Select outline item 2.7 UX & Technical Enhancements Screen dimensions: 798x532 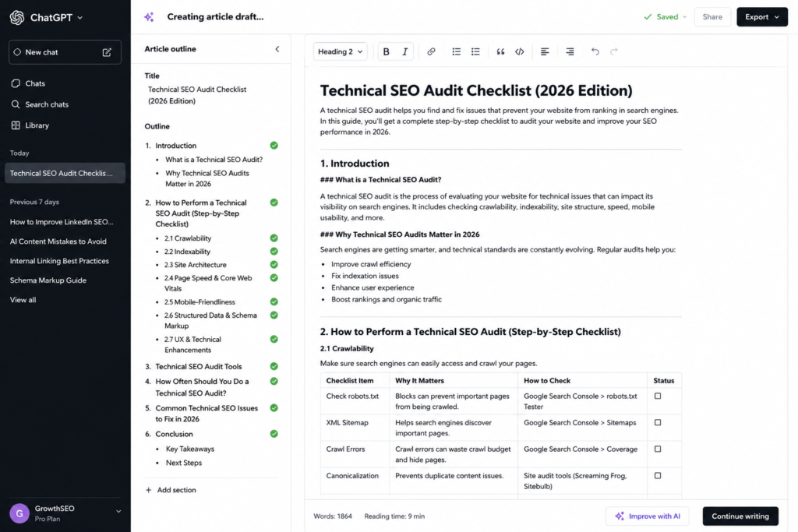click(x=192, y=344)
